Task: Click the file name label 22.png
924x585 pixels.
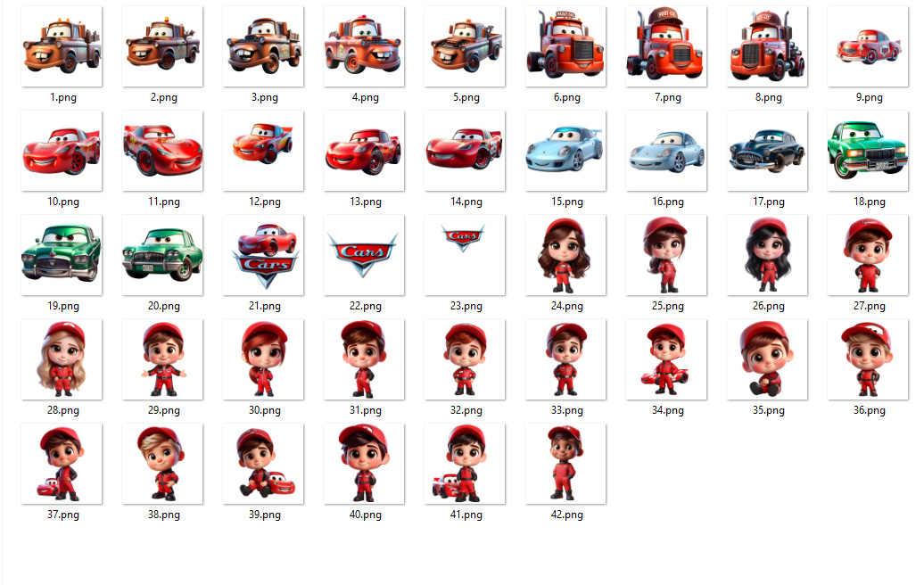Action: click(366, 306)
